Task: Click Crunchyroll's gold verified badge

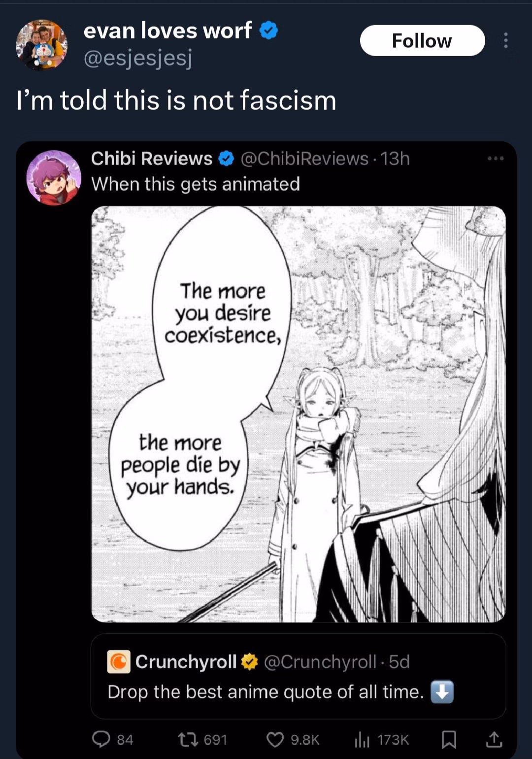Action: pos(250,661)
